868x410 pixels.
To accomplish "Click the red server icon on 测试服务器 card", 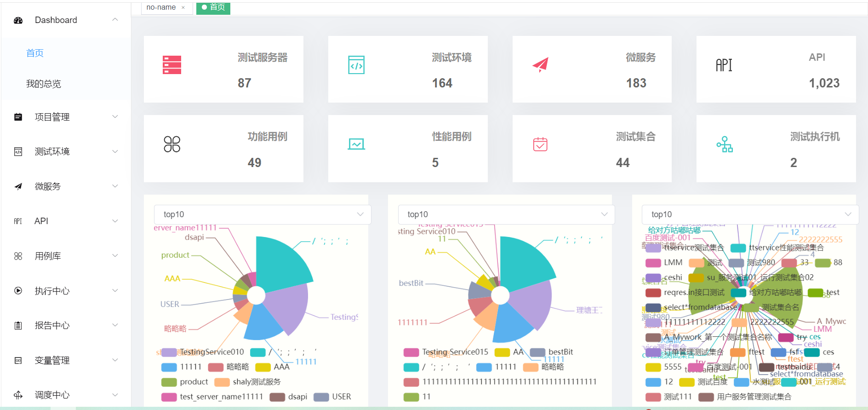I will (x=172, y=65).
